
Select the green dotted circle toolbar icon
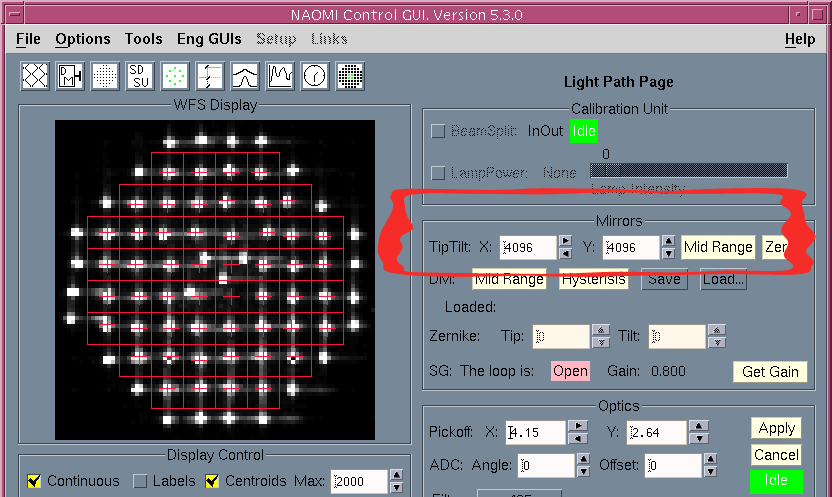point(175,76)
